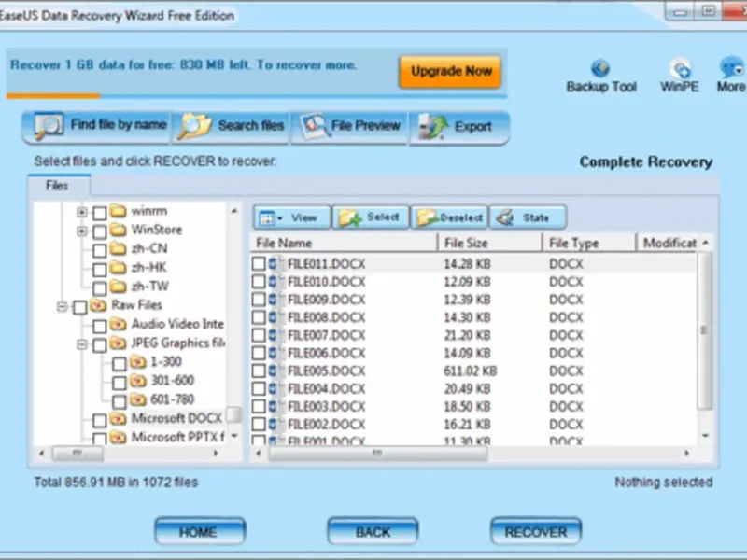This screenshot has height=560, width=747.
Task: Click the winrm folder icon
Action: pyautogui.click(x=118, y=211)
